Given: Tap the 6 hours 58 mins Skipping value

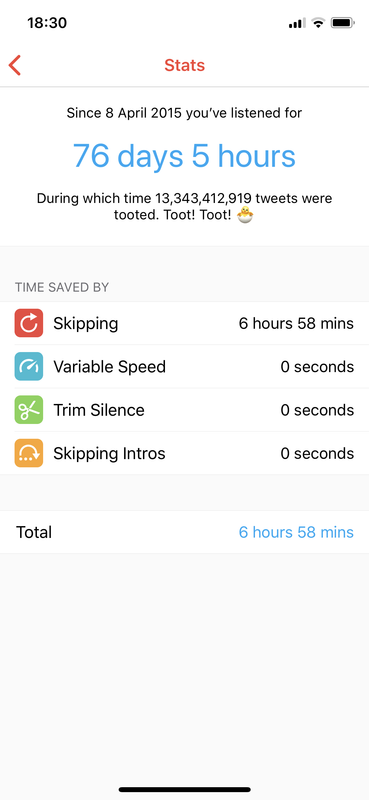Looking at the screenshot, I should pyautogui.click(x=296, y=323).
